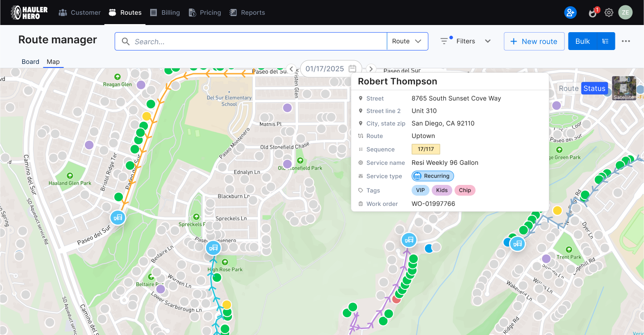Viewport: 644px width, 335px height.
Task: Toggle the Status view on the map
Action: point(594,88)
